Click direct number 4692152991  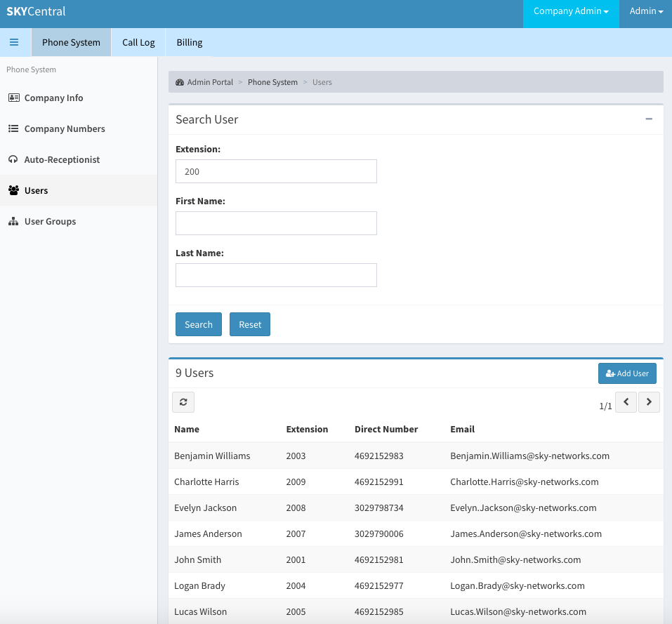(x=379, y=482)
